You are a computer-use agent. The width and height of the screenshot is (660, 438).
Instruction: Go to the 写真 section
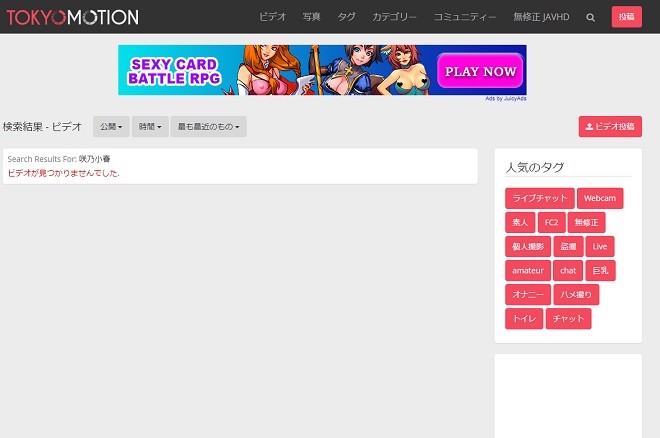312,17
